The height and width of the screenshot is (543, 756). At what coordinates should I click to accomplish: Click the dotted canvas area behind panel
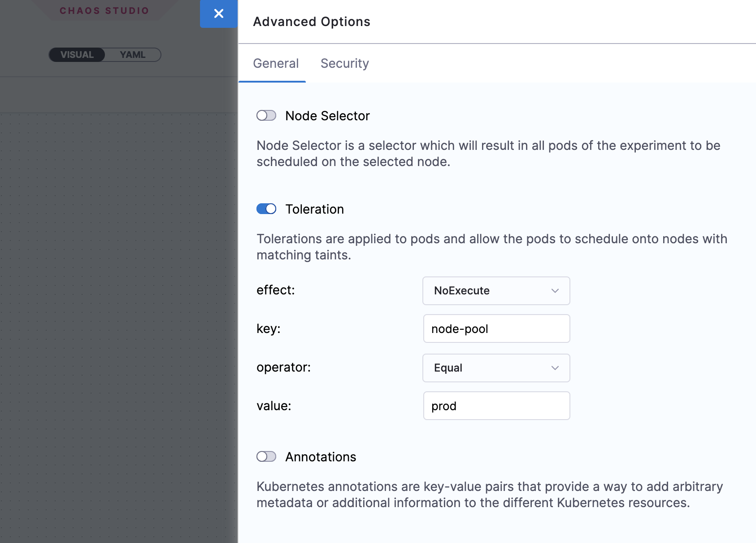(117, 314)
